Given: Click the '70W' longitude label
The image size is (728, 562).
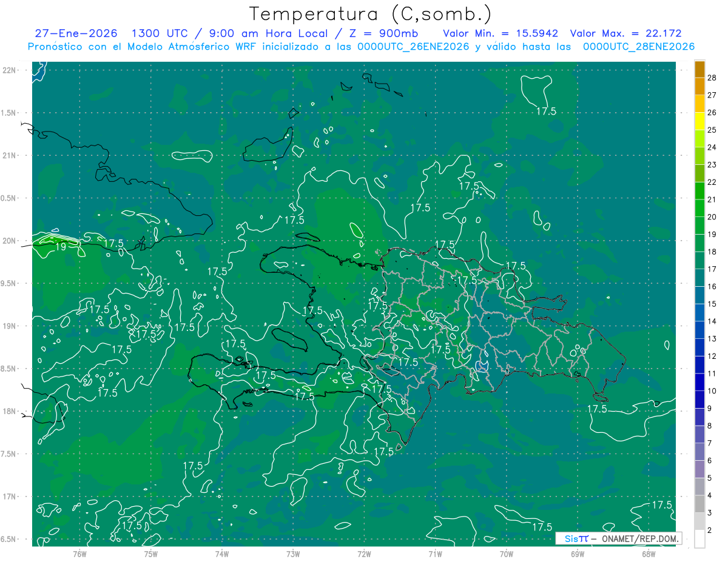Looking at the screenshot, I should tap(507, 554).
